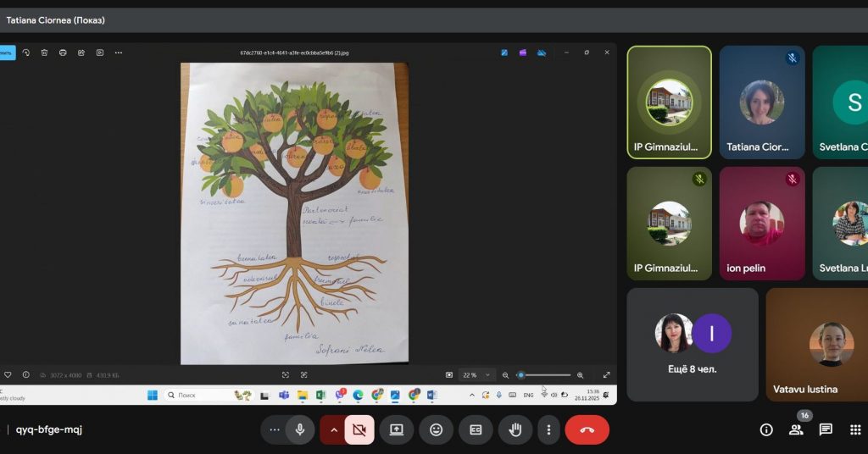Click the present screen icon
Screen dimensions: 868x454
[x=396, y=429]
